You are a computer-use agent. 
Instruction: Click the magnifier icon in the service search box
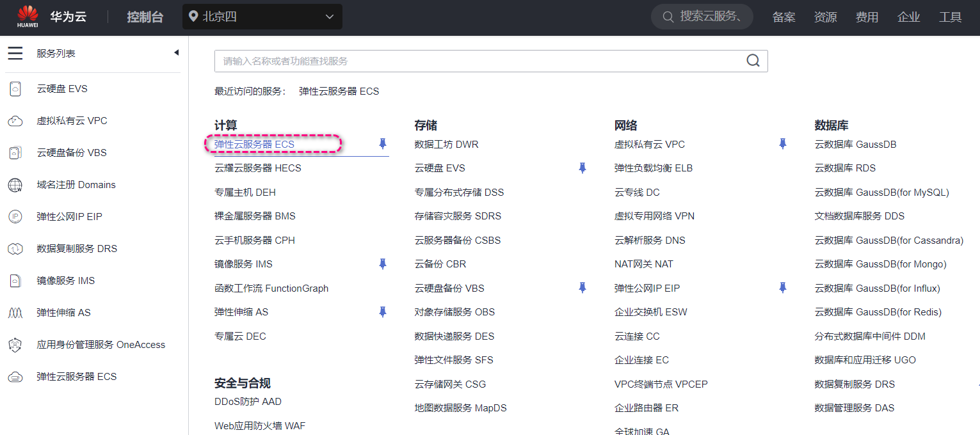click(x=753, y=61)
